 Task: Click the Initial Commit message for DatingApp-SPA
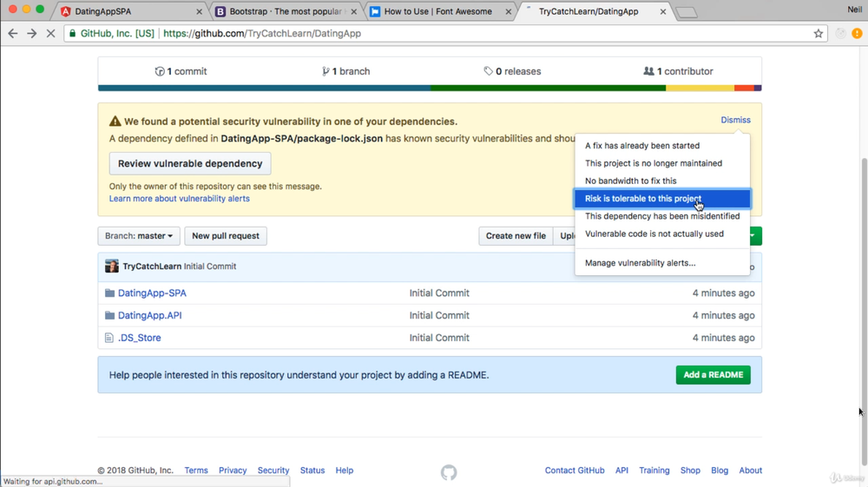click(x=439, y=293)
